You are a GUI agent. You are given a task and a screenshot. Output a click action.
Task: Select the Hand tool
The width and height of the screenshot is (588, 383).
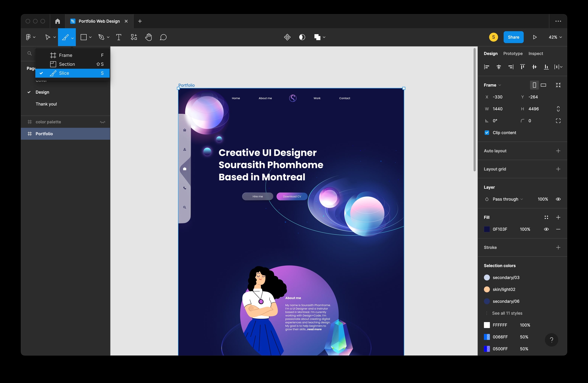point(148,37)
